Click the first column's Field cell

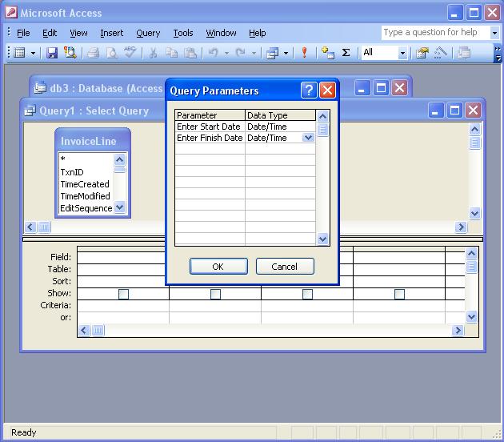[123, 257]
